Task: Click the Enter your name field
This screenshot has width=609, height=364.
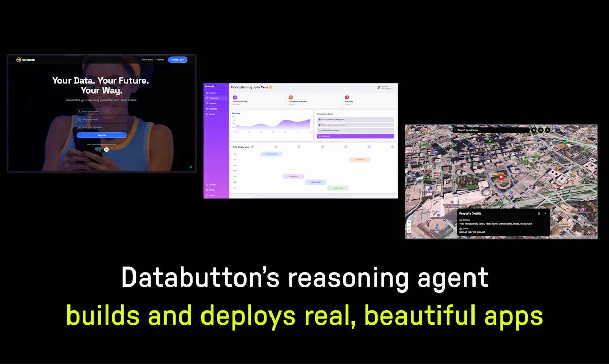Action: 101,111
